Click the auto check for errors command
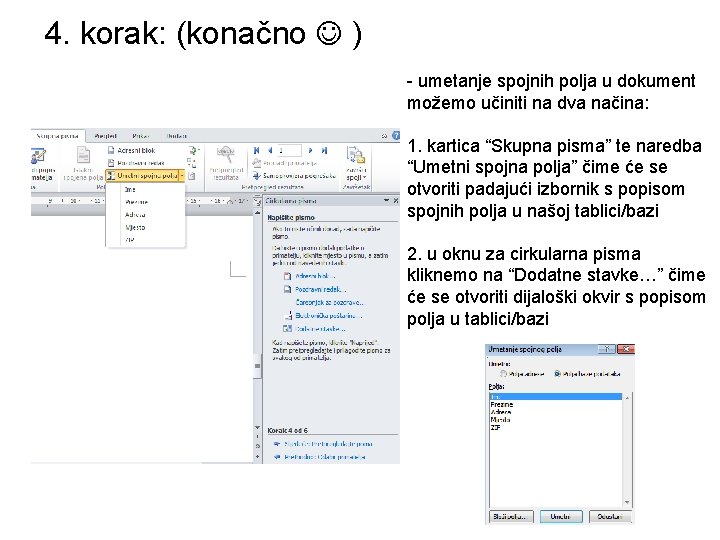This screenshot has height=540, width=720. [294, 176]
